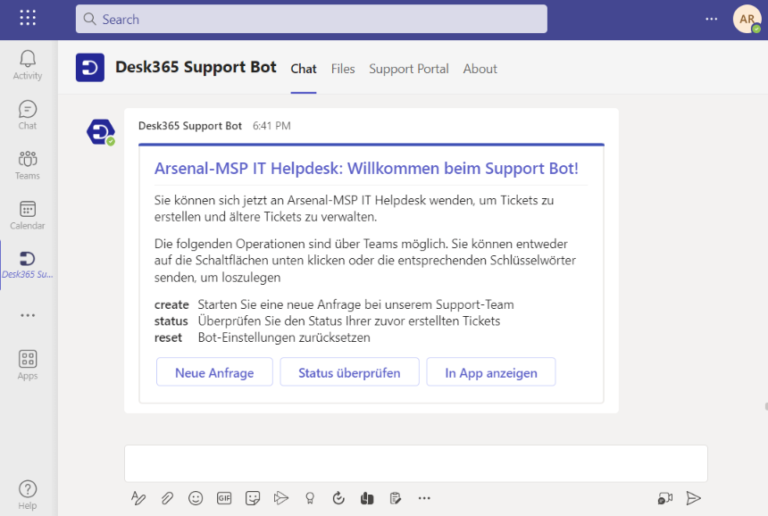Click the bot avatar beside the message
This screenshot has width=768, height=516.
101,132
